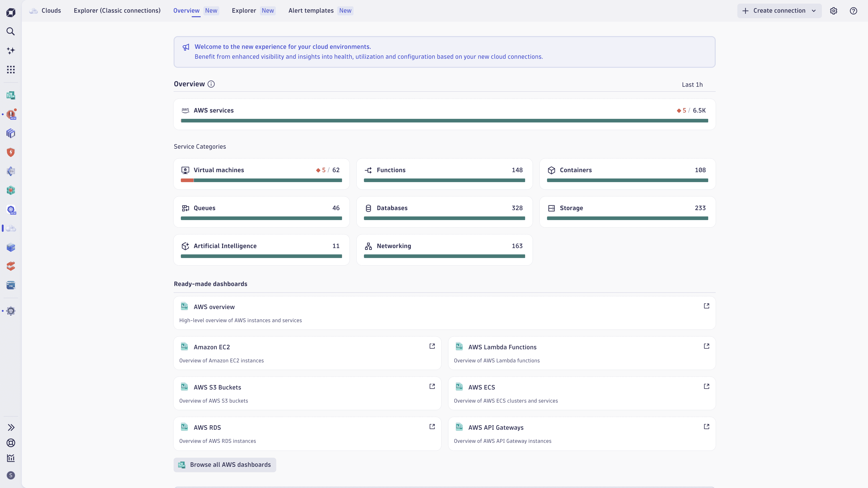Open the app launcher grid icon

point(11,69)
